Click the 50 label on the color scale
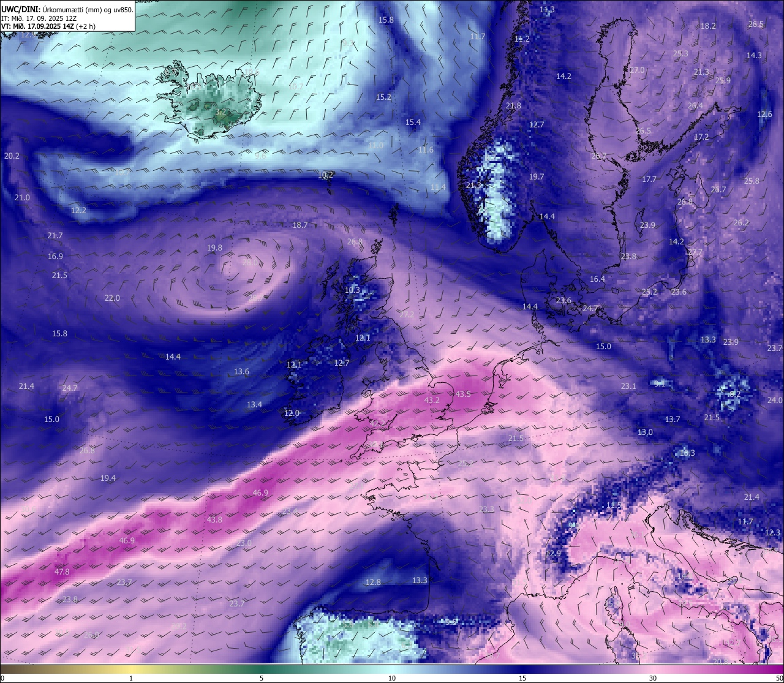The image size is (784, 683). pyautogui.click(x=779, y=678)
